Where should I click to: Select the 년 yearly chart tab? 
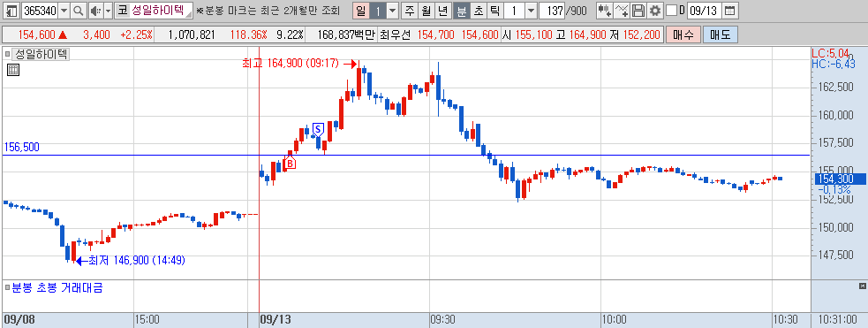[x=443, y=10]
